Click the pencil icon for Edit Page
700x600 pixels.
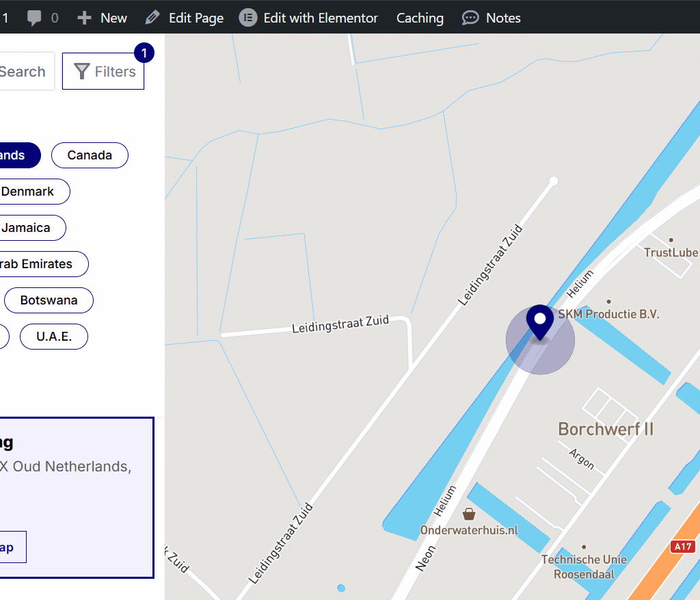[153, 18]
